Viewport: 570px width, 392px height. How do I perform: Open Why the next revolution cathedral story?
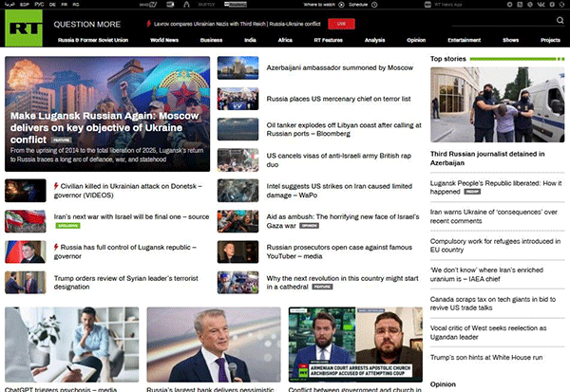tap(342, 282)
